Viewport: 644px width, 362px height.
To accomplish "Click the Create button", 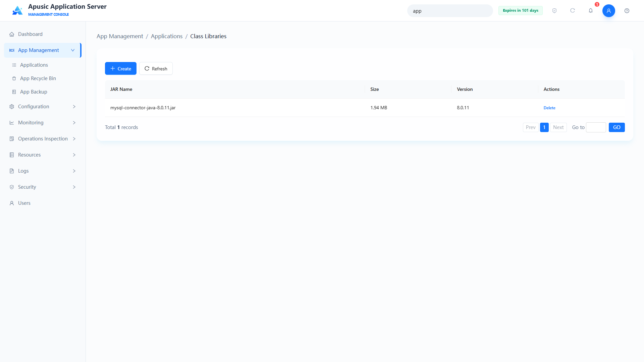I will [121, 68].
